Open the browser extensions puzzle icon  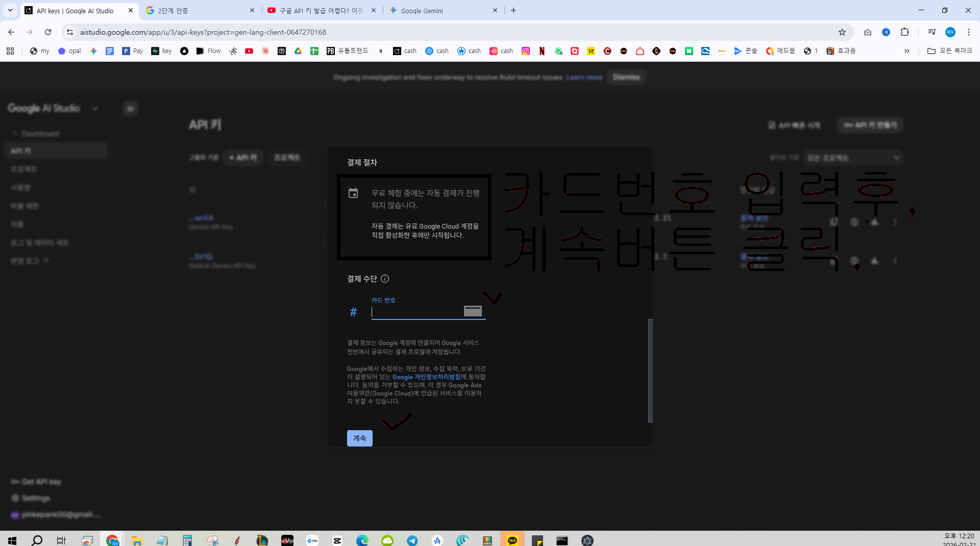pos(904,32)
